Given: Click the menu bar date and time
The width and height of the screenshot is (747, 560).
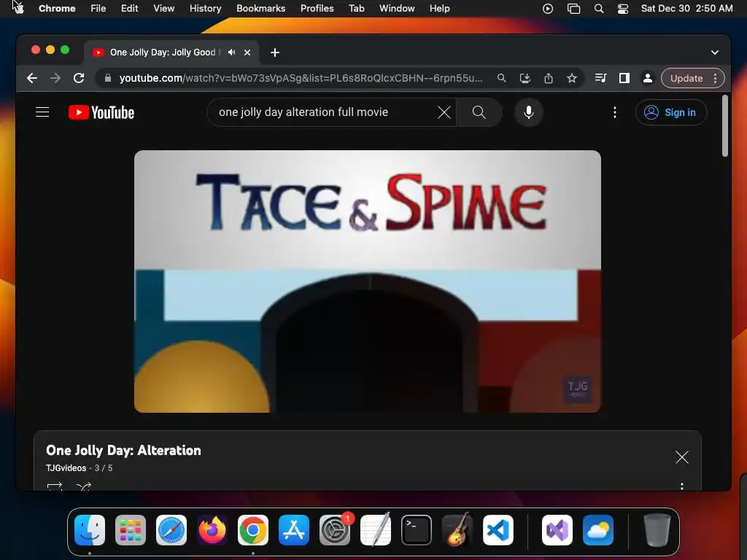Looking at the screenshot, I should [x=686, y=8].
